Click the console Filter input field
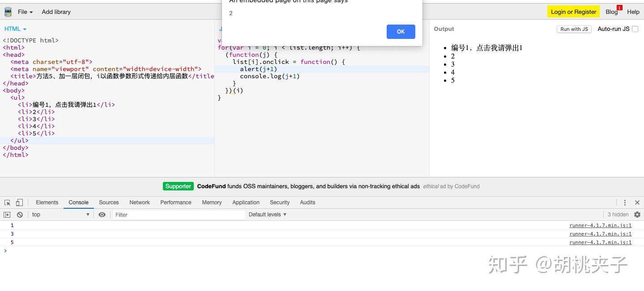The image size is (644, 291). (x=179, y=215)
